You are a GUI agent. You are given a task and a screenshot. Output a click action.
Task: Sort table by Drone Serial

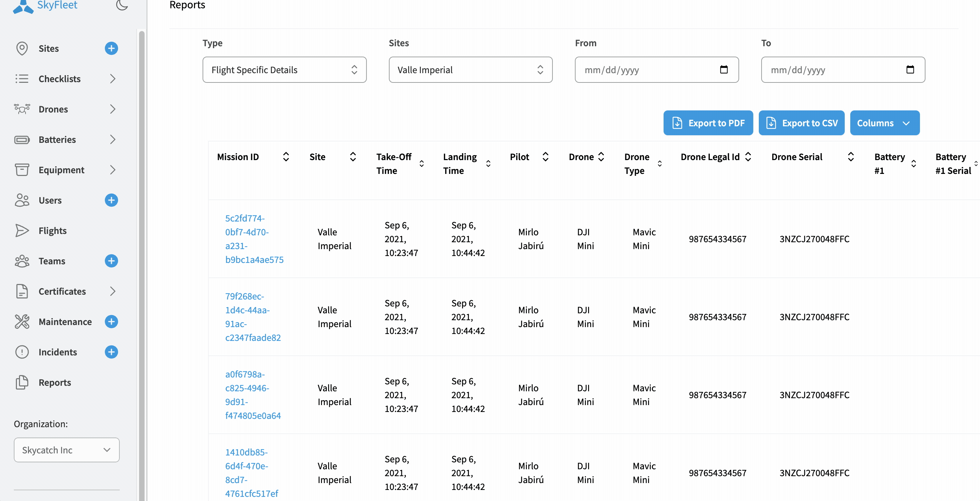tap(851, 157)
